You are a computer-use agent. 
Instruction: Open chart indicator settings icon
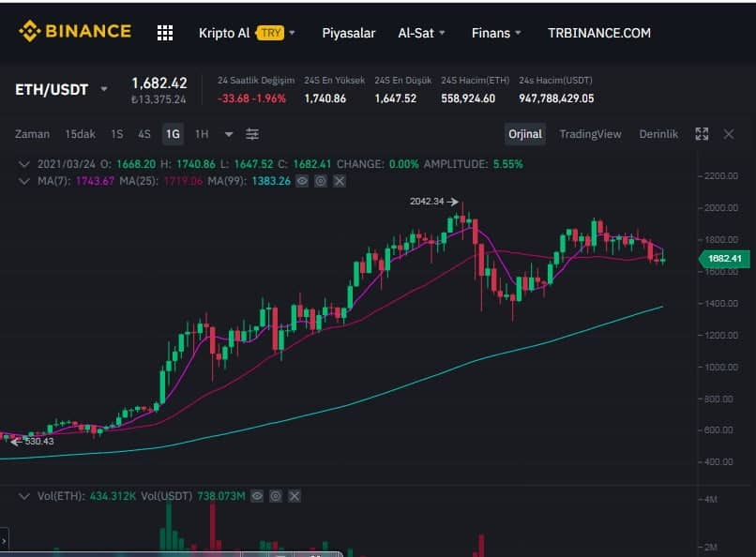coord(252,134)
